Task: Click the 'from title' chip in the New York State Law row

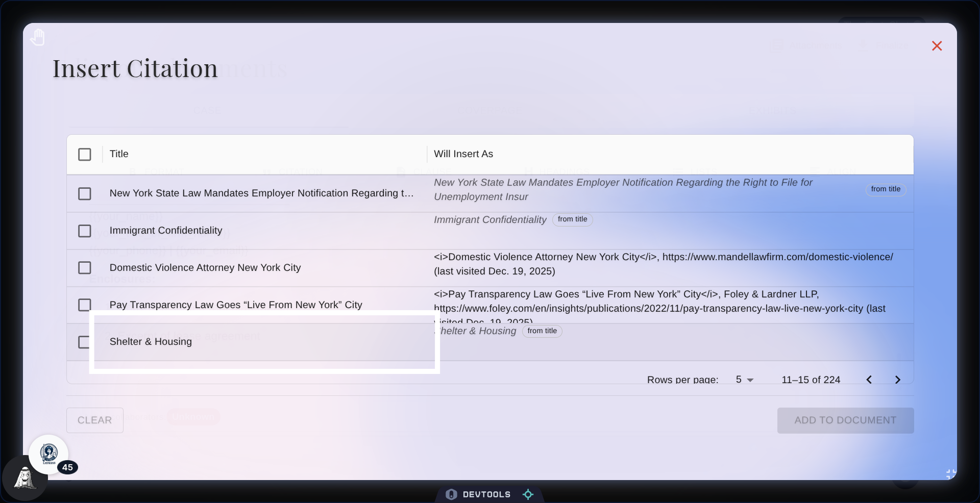Action: tap(886, 189)
